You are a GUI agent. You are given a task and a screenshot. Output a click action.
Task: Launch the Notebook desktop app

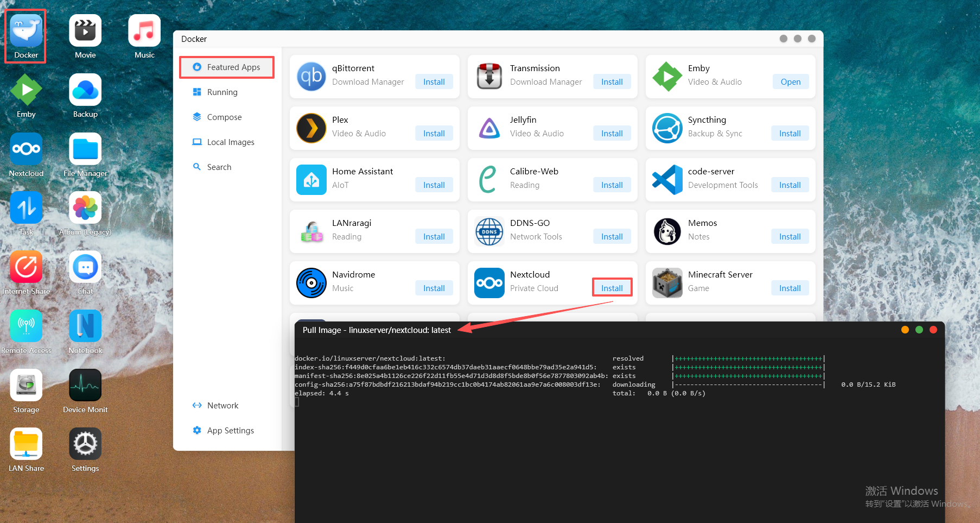tap(85, 326)
